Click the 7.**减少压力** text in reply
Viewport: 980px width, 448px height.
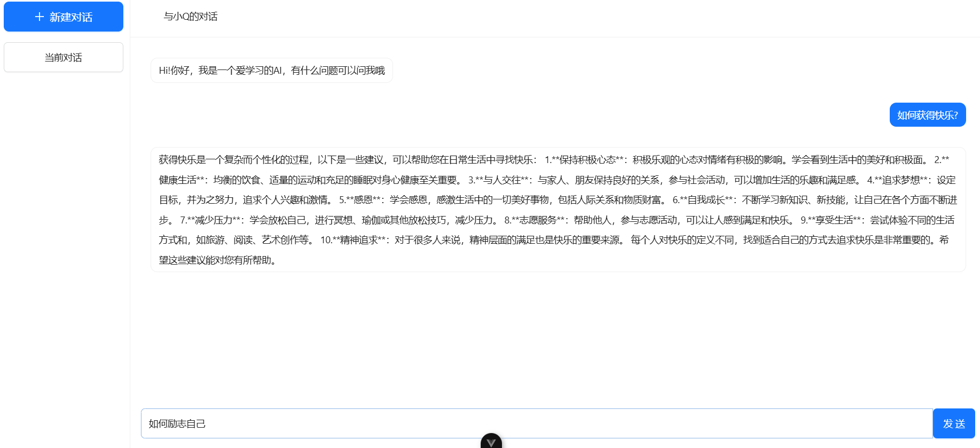click(210, 220)
